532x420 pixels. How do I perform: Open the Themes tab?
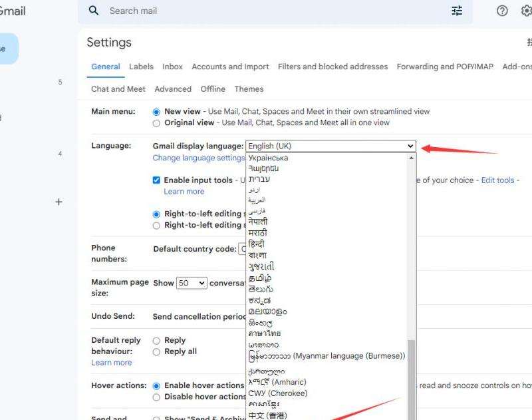(249, 89)
